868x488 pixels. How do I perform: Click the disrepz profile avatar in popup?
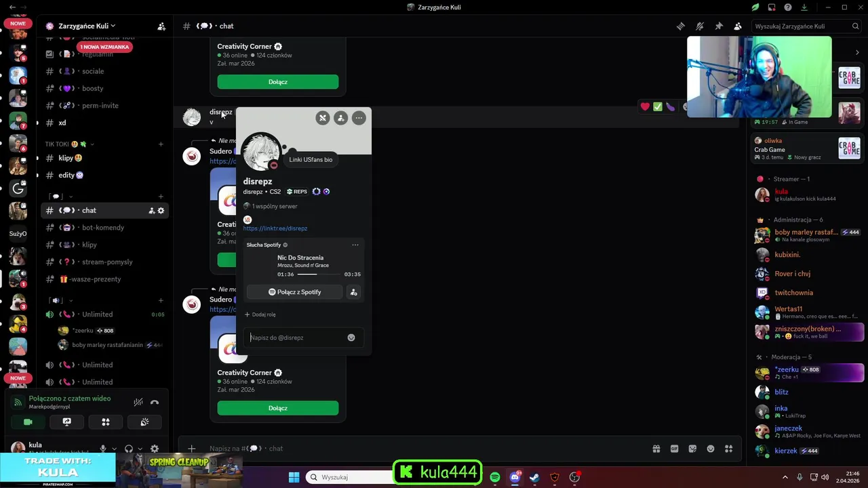tap(261, 152)
